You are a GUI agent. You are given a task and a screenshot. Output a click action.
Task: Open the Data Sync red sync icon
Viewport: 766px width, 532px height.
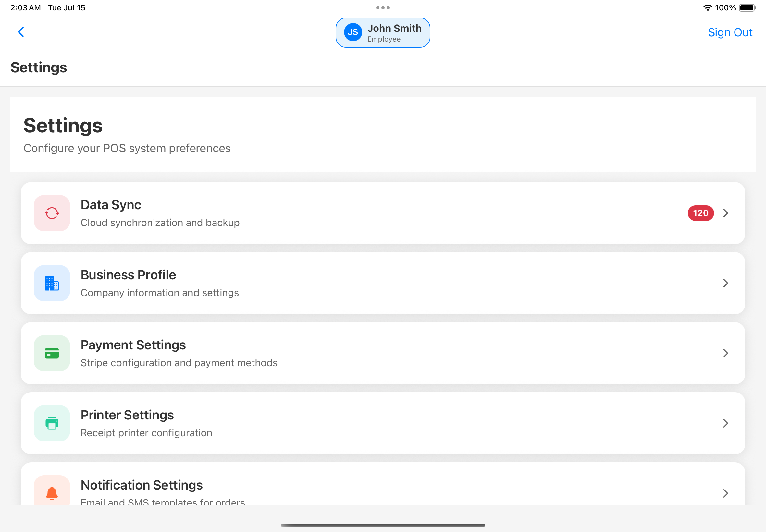point(52,213)
